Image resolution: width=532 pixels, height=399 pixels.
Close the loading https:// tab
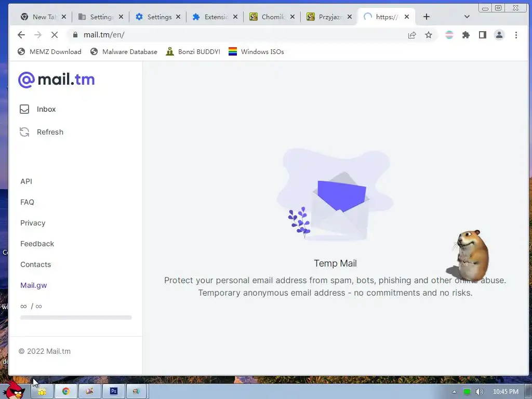tap(407, 17)
